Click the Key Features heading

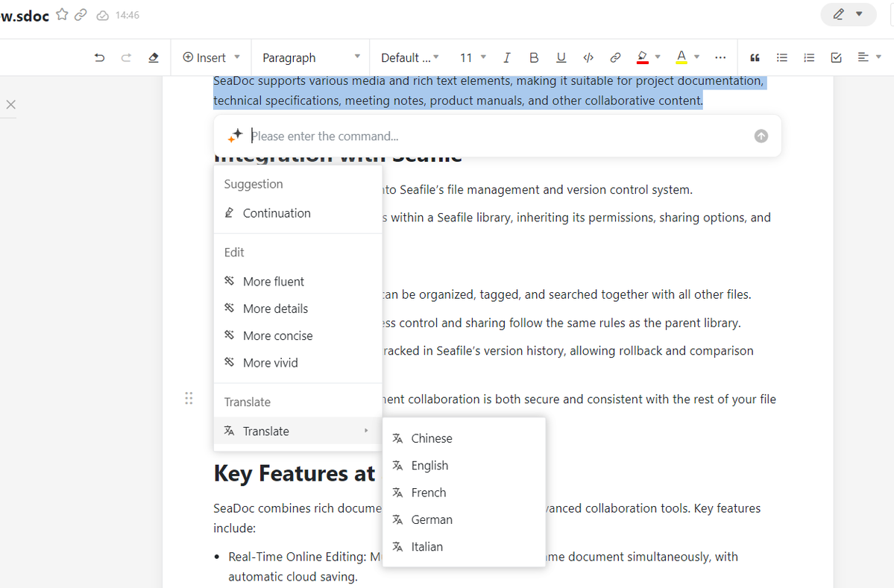[x=295, y=474]
